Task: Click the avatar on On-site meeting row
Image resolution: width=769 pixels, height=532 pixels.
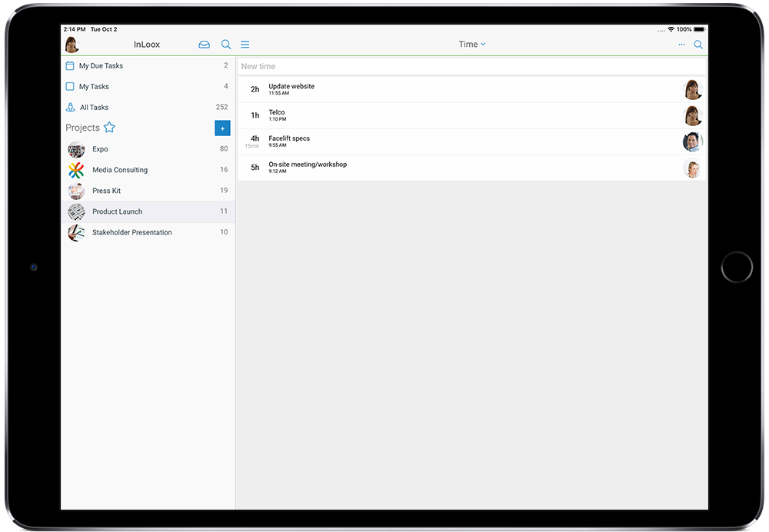Action: point(693,168)
